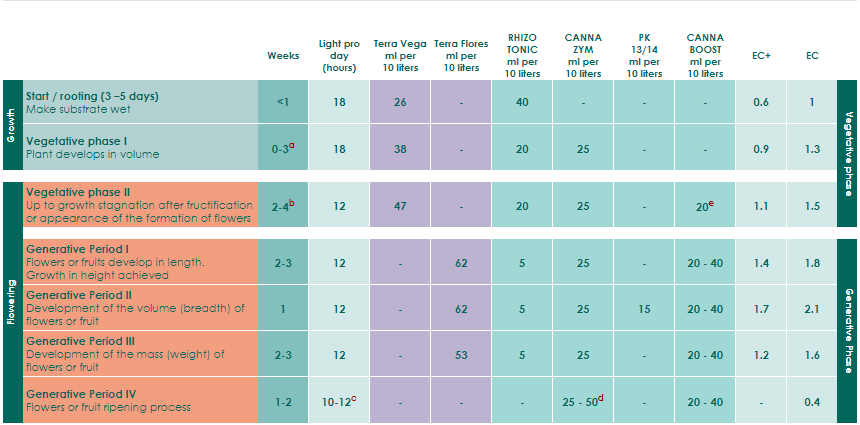Select the vertical Flowering side label
Viewport: 860px width, 425px height.
pos(12,303)
